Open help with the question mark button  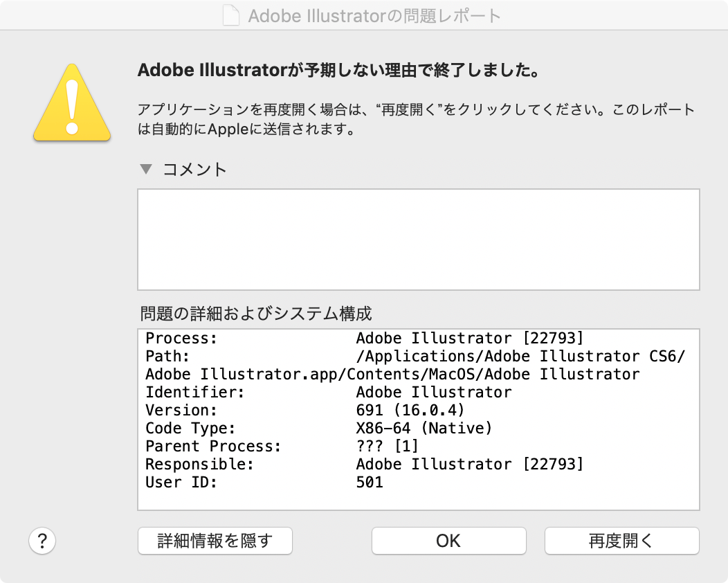coord(42,541)
